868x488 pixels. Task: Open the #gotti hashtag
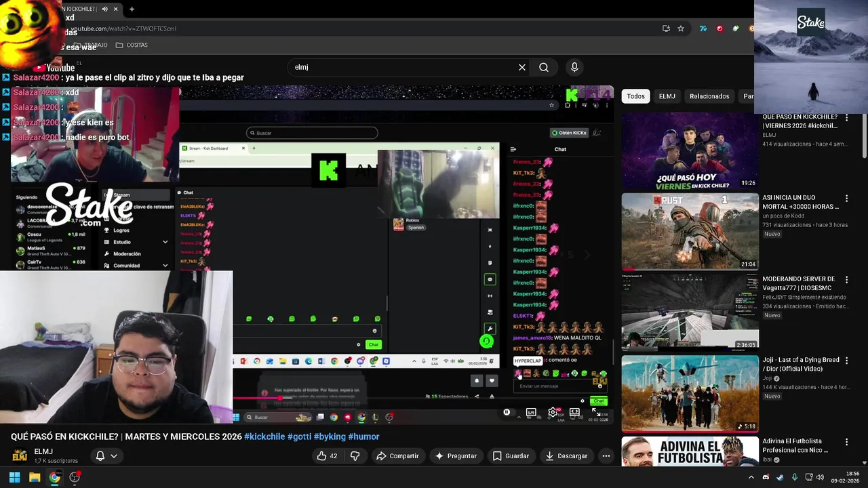pyautogui.click(x=300, y=436)
